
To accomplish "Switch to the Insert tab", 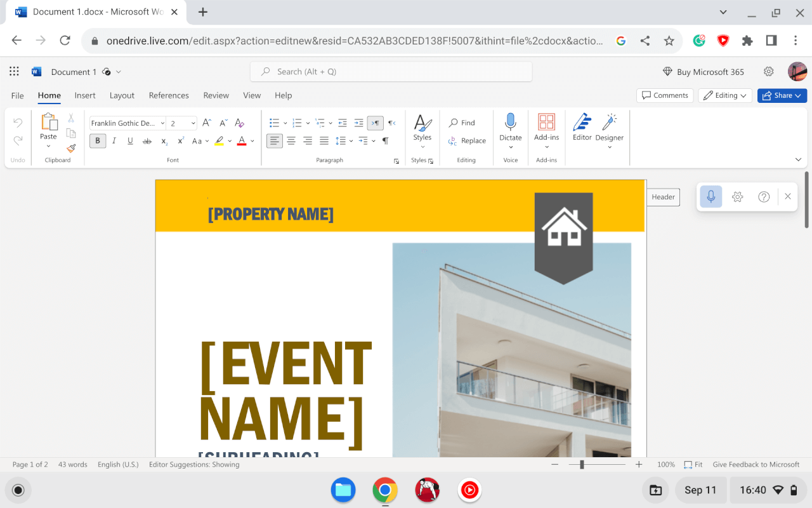I will point(85,95).
